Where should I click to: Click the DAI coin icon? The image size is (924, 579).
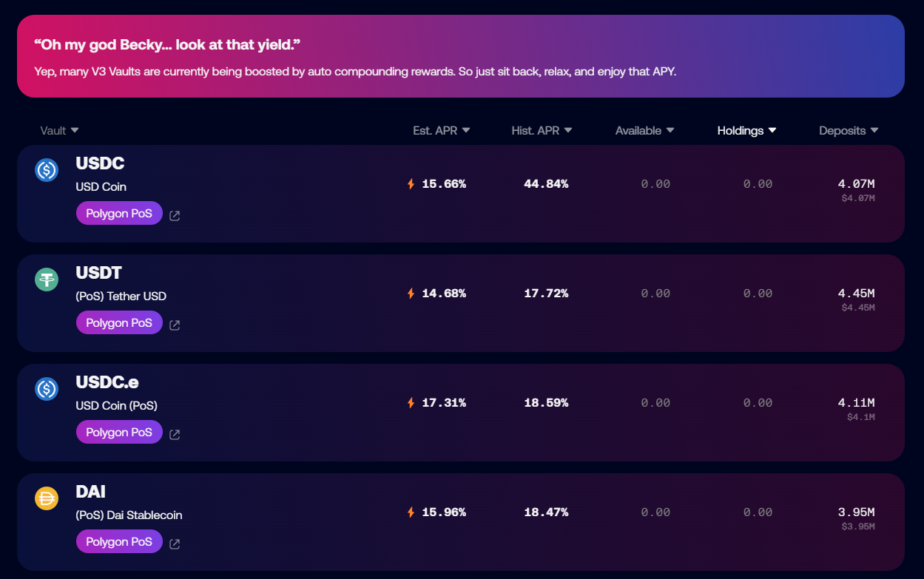pyautogui.click(x=47, y=498)
